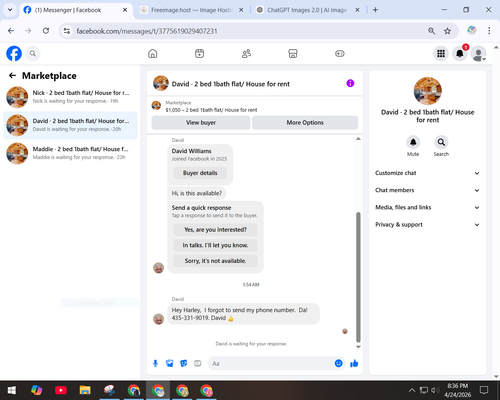Open the Facebook menu grid icon
Viewport: 500px width, 400px height.
441,53
